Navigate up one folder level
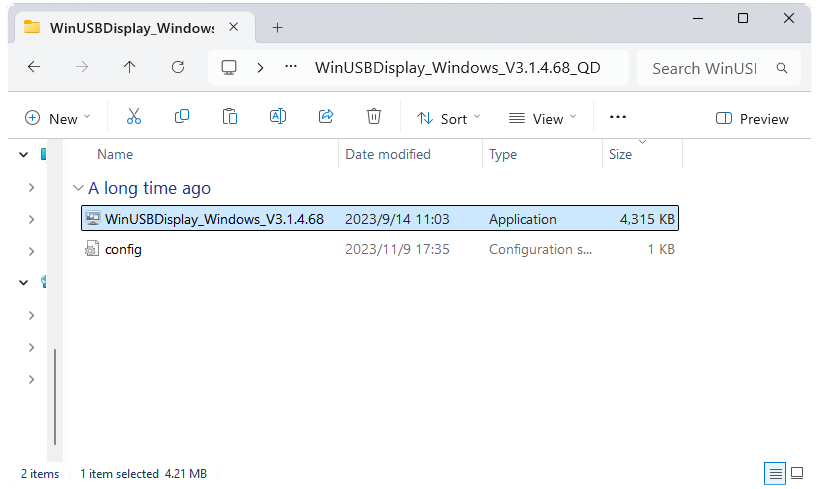This screenshot has width=819, height=489. click(x=130, y=68)
